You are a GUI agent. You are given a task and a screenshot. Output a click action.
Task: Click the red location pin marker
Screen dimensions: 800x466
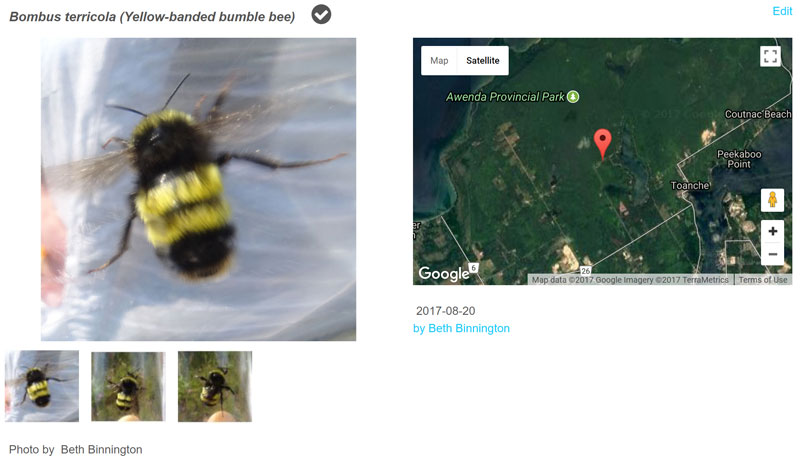pos(603,144)
